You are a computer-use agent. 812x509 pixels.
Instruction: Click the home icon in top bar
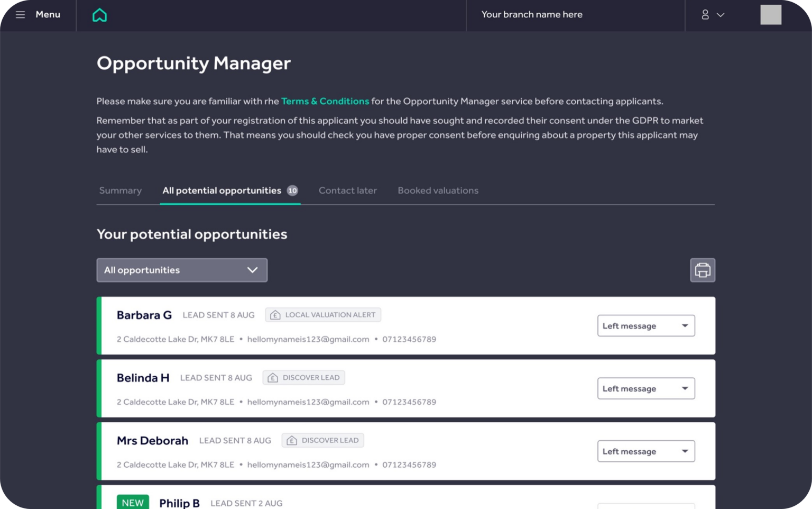(x=99, y=15)
